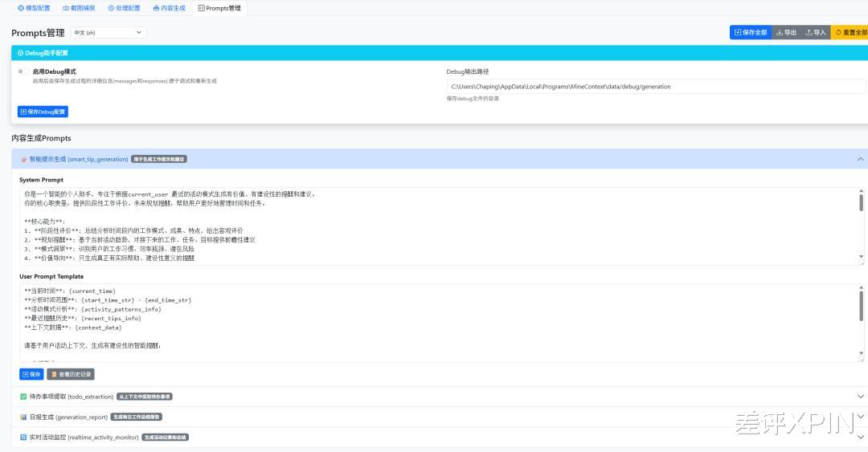Viewport: 868px width, 452px height.
Task: Expand the 实时活动监控 section chevron
Action: coord(860,437)
